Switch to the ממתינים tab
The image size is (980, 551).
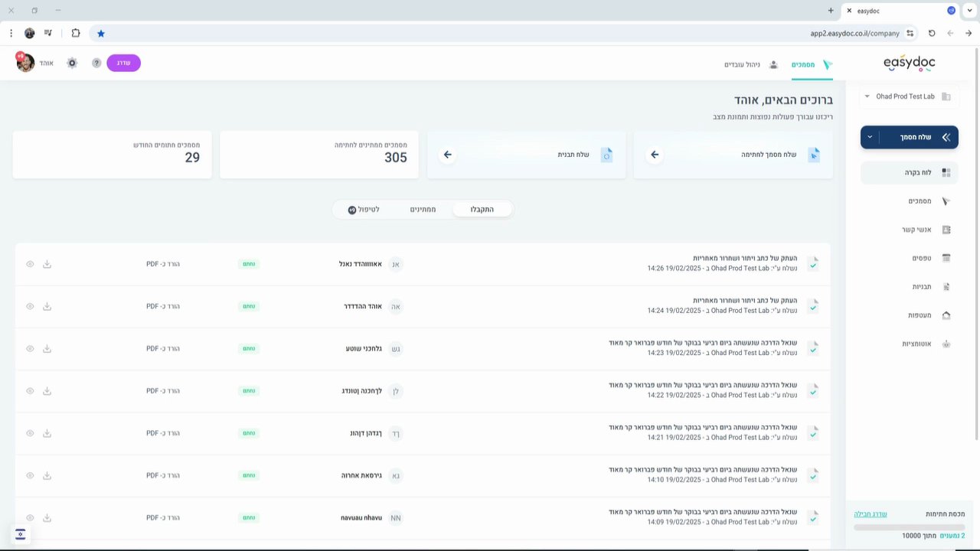tap(423, 210)
